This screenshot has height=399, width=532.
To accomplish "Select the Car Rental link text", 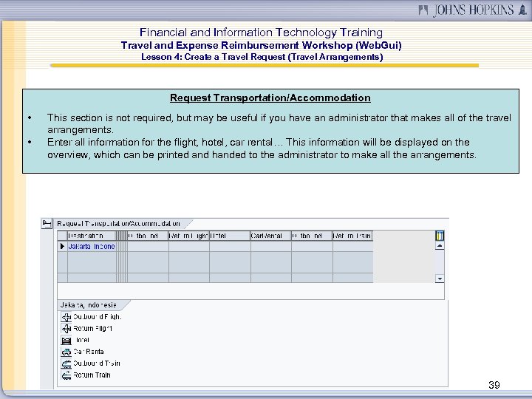I will tap(89, 352).
